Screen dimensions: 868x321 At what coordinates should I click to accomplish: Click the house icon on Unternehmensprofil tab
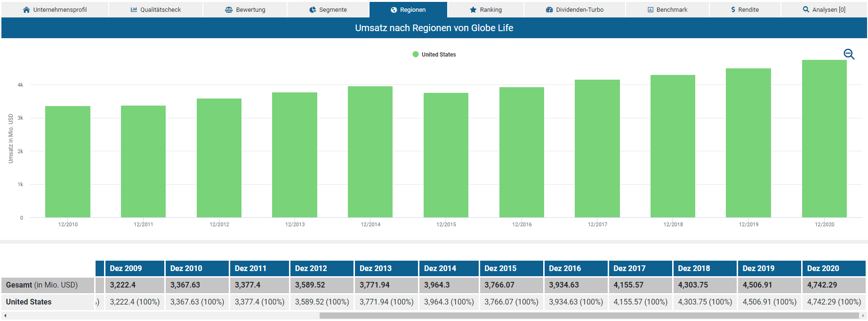(26, 10)
